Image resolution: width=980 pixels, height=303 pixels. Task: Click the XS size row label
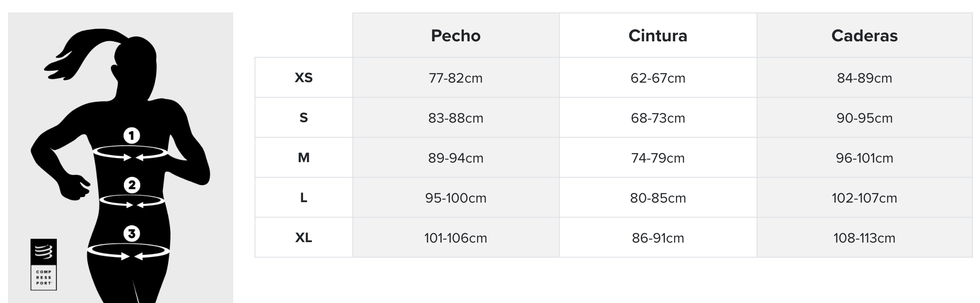click(304, 78)
